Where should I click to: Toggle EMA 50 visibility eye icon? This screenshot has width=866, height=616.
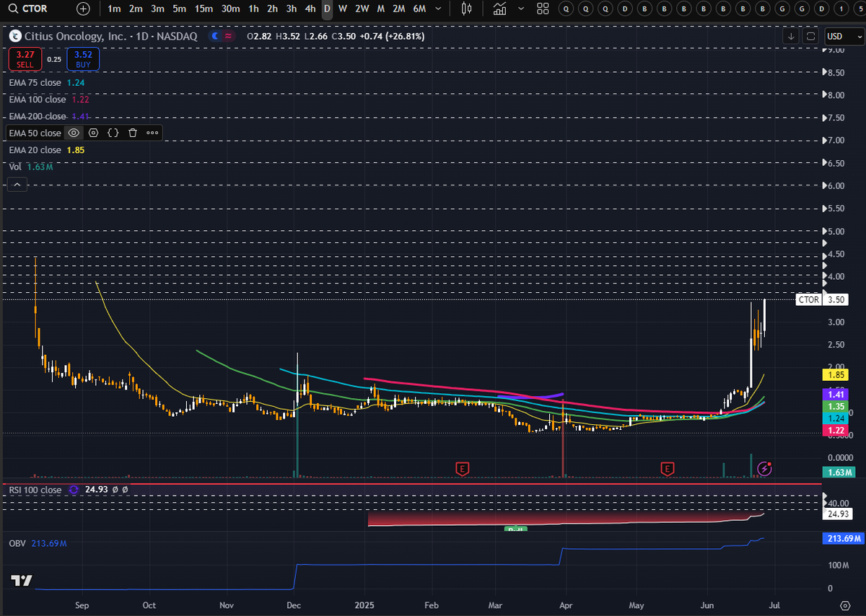click(74, 133)
